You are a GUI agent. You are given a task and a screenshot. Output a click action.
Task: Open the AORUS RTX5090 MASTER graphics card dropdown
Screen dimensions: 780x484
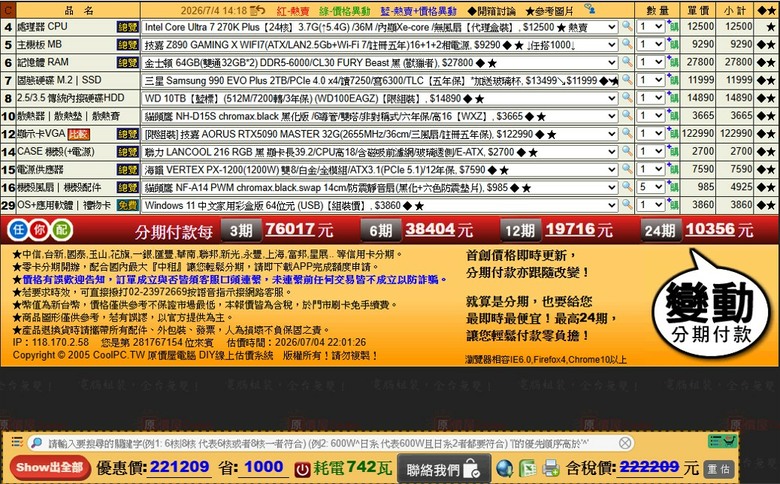coord(380,134)
